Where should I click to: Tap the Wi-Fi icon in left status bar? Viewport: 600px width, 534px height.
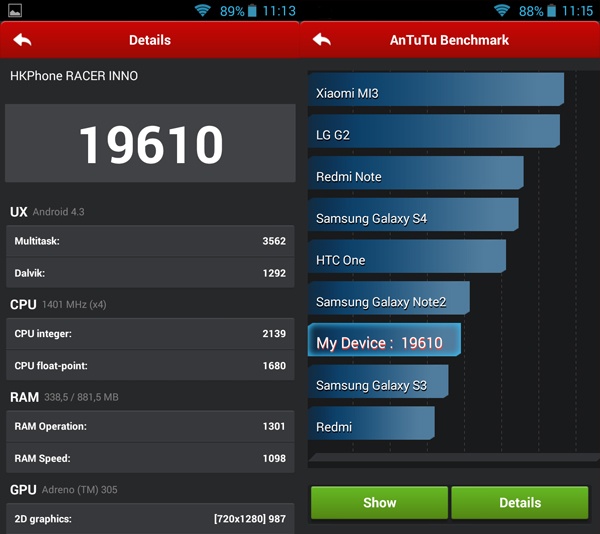(x=203, y=10)
